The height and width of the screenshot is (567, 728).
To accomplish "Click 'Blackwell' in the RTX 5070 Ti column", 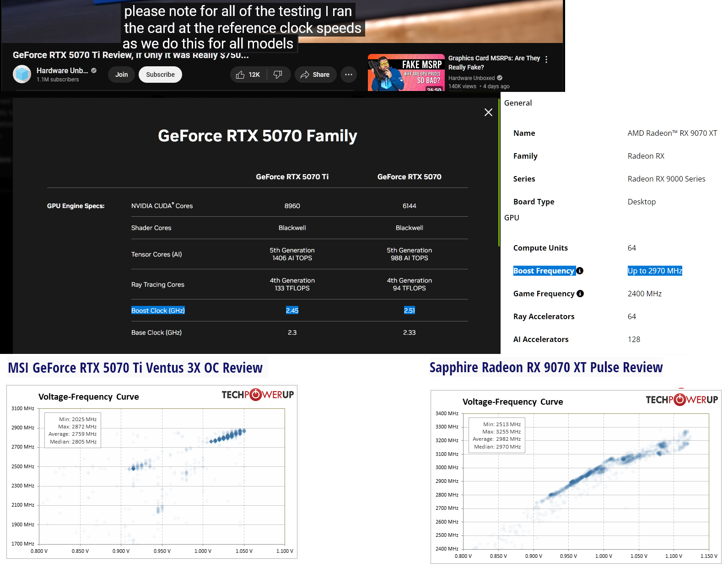I will click(292, 228).
